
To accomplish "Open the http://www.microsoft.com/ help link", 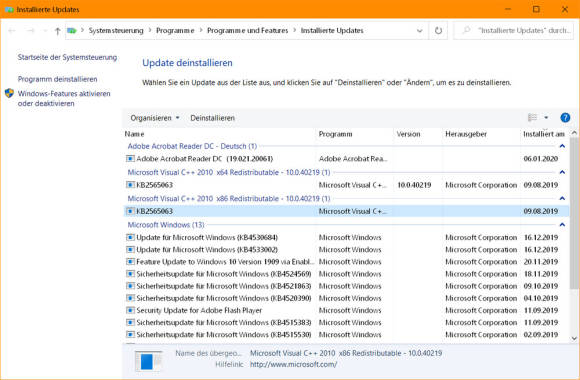I will 293,364.
